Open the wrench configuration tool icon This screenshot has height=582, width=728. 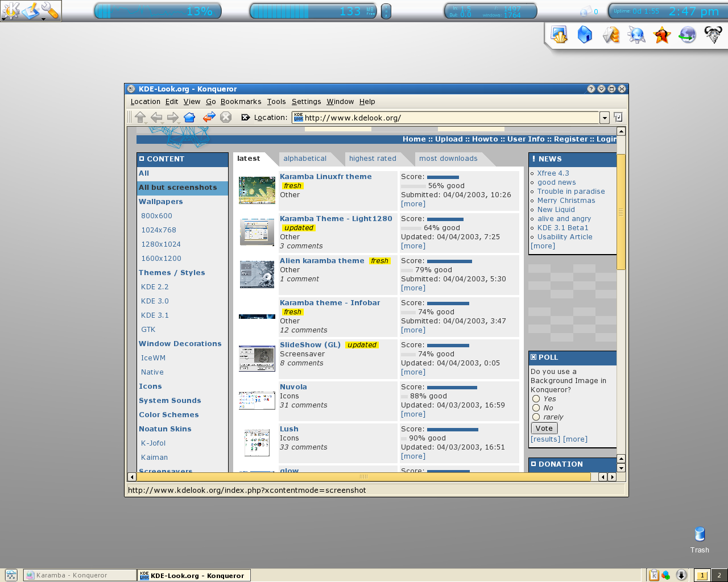[x=50, y=10]
